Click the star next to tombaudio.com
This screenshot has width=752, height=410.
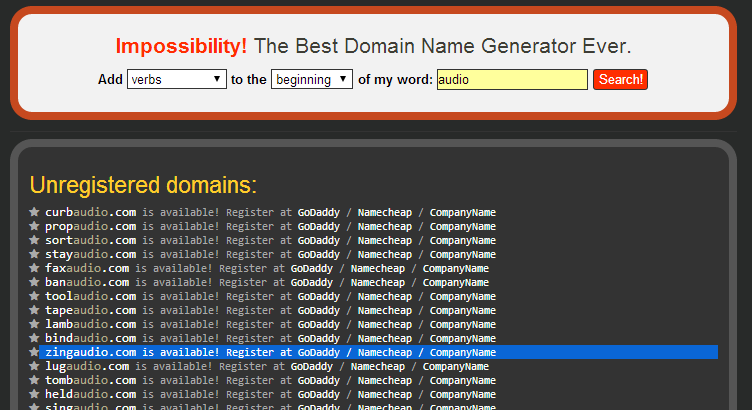pos(34,380)
